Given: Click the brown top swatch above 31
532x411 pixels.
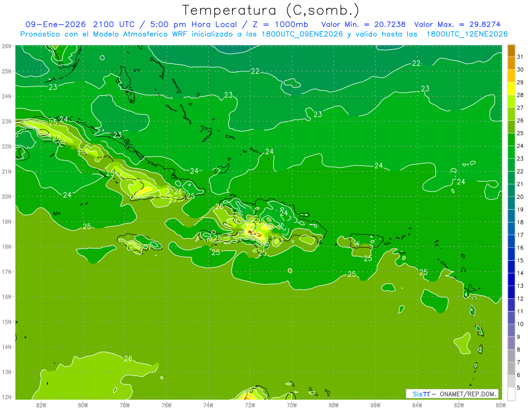Looking at the screenshot, I should 511,51.
